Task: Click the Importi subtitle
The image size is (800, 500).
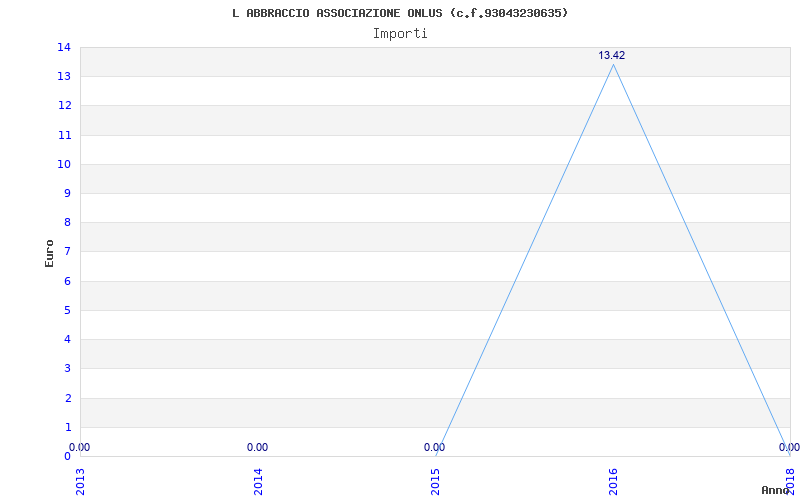Action: click(x=400, y=34)
